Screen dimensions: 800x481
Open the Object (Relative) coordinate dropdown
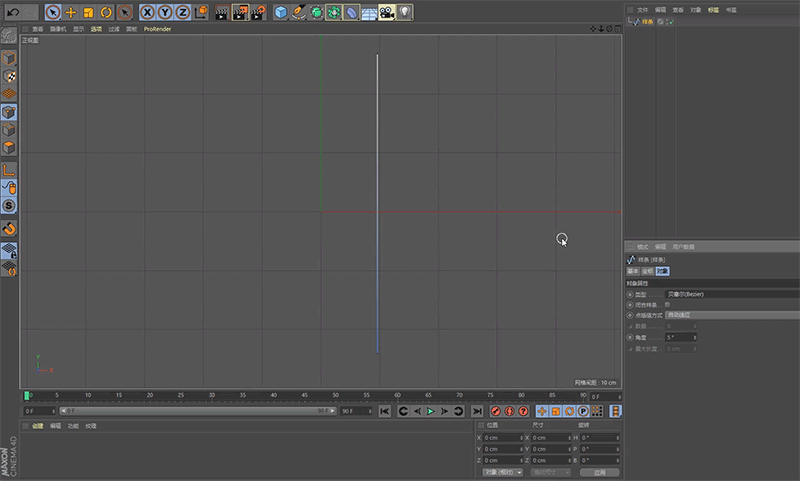(x=502, y=472)
